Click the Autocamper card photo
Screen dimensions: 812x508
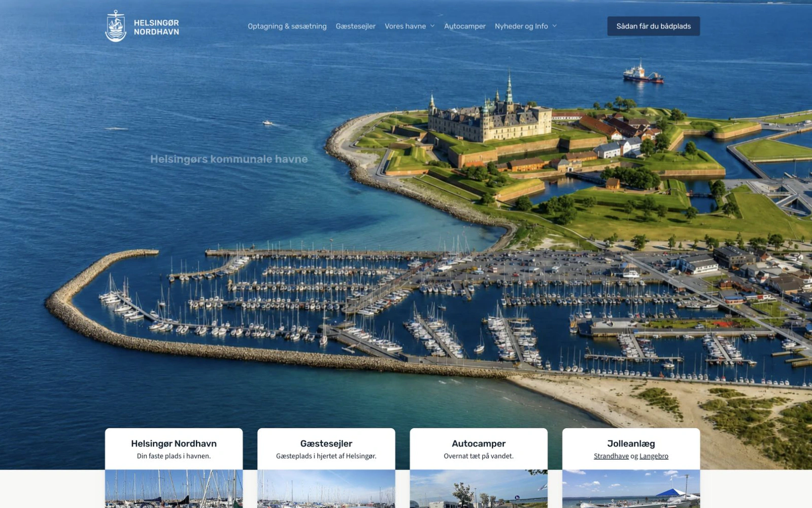[479, 489]
